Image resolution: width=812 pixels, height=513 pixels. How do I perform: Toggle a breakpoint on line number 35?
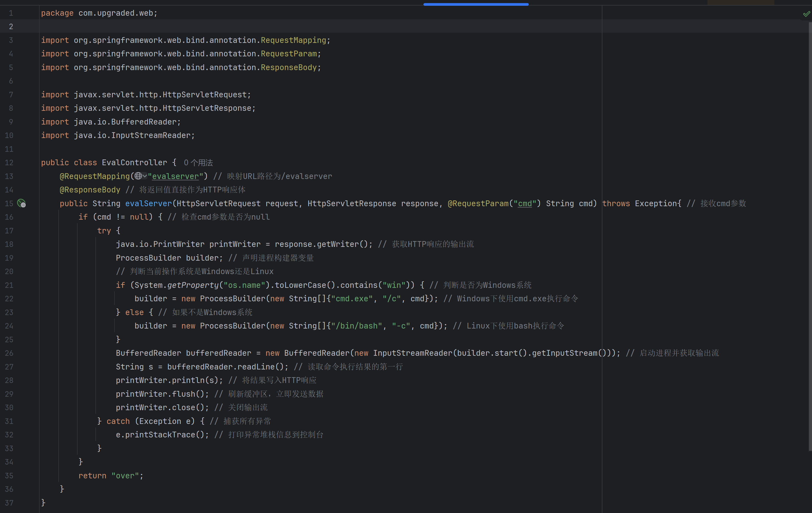[x=9, y=476]
